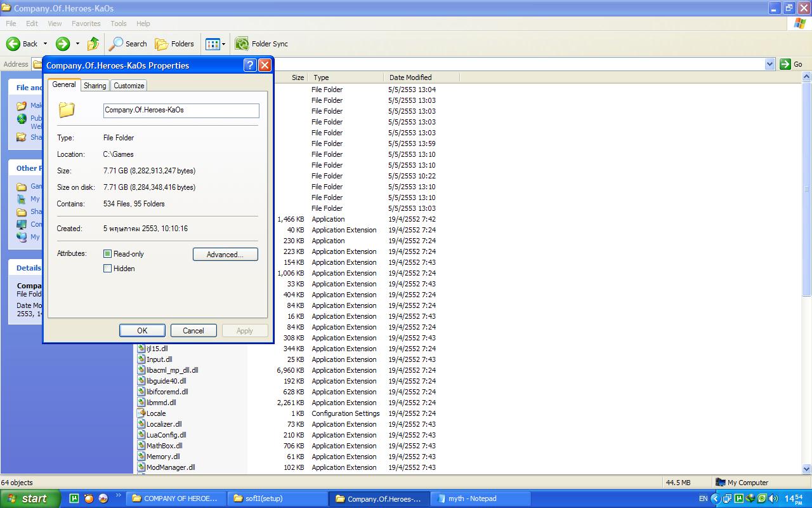Screen dimensions: 812x508
Task: Click the My Computer zone in status bar
Action: (x=742, y=483)
